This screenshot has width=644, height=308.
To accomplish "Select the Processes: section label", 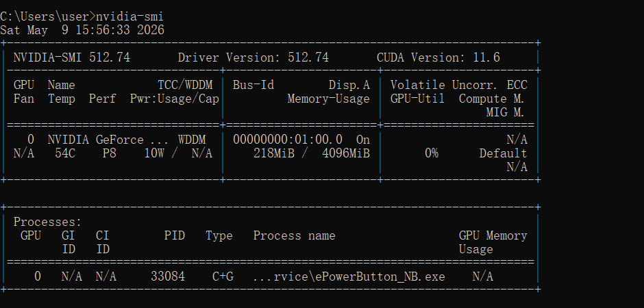I will coord(48,222).
